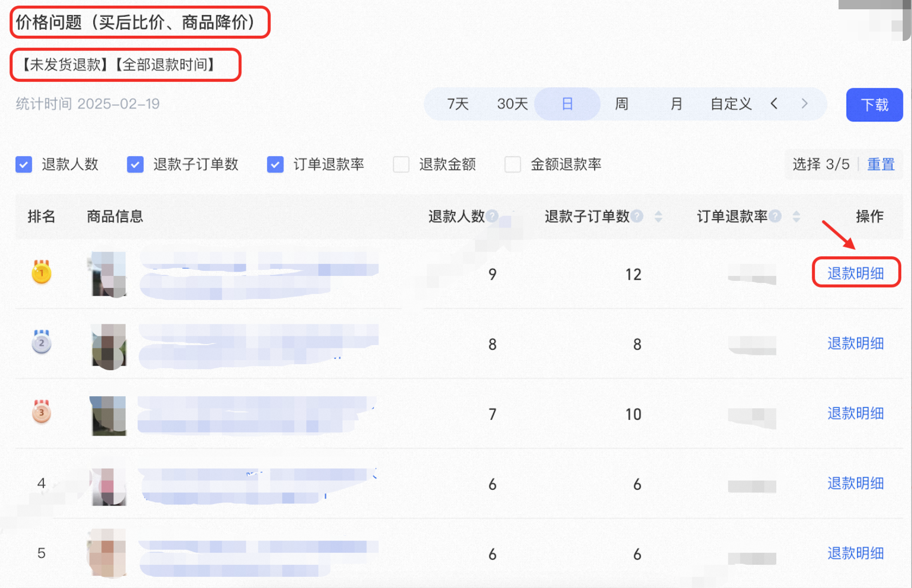Viewport: 912px width, 588px height.
Task: Click the 统计时间 2025-02-19 text
Action: click(87, 104)
